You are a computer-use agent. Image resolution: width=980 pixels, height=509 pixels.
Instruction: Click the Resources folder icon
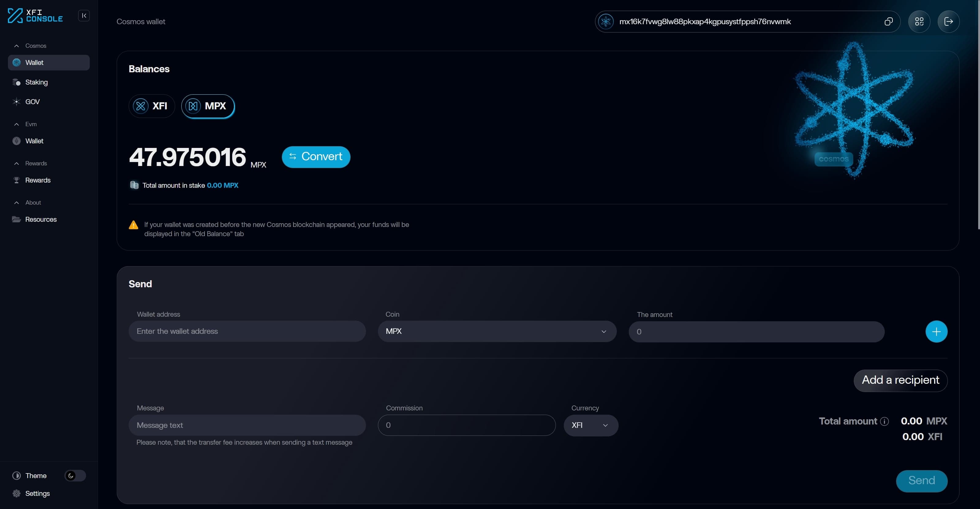point(16,220)
